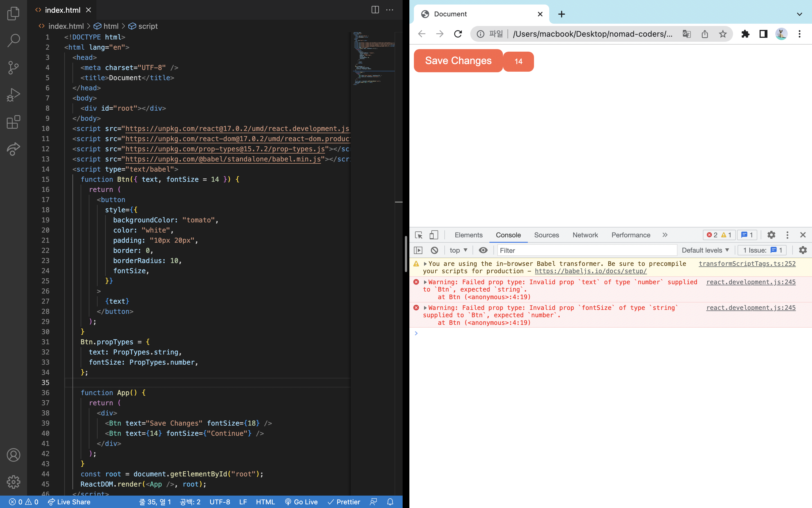Show more DevTools tabs
The width and height of the screenshot is (812, 508).
click(665, 235)
